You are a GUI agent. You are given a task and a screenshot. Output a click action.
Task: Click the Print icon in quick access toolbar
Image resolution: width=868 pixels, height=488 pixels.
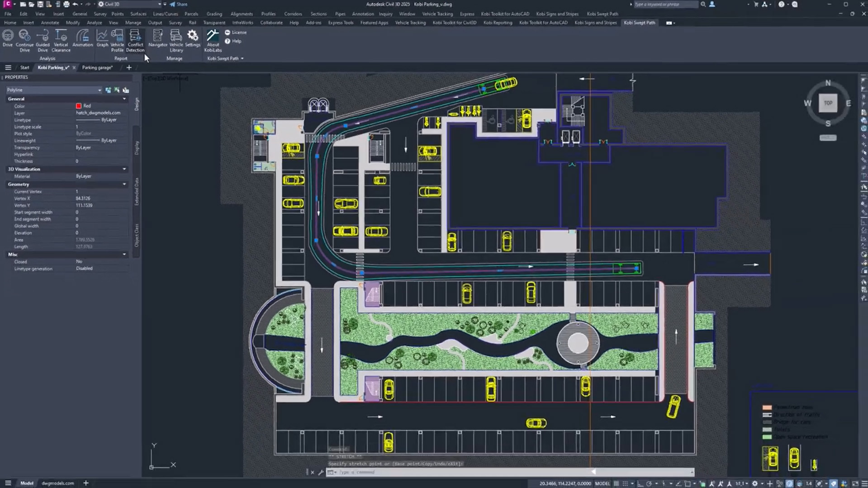66,4
